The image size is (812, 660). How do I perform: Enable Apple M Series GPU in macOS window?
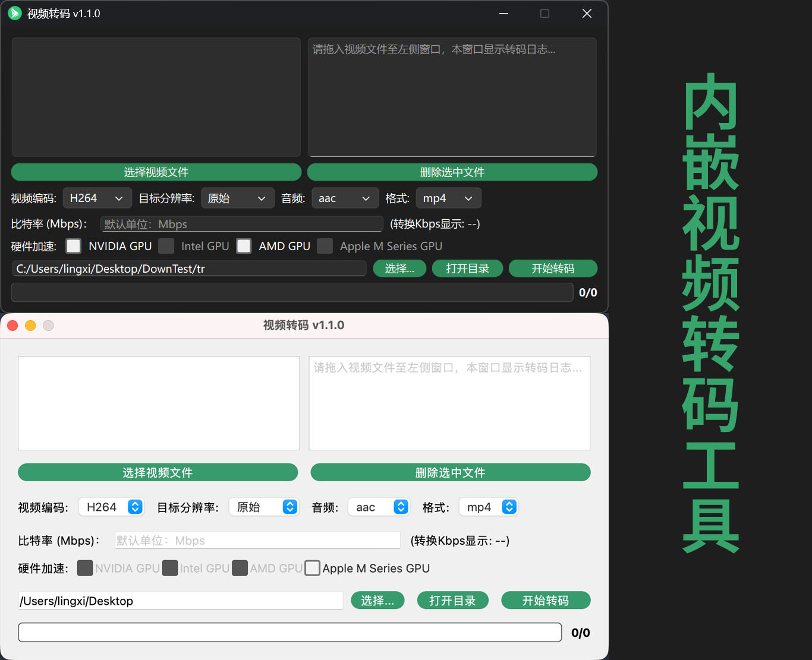point(312,568)
